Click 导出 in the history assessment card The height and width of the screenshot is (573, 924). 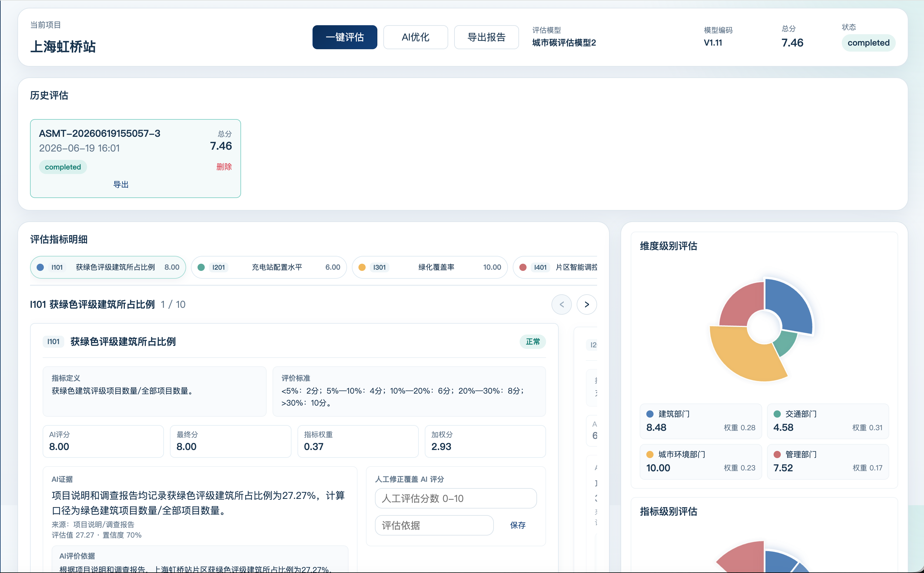[x=121, y=184]
